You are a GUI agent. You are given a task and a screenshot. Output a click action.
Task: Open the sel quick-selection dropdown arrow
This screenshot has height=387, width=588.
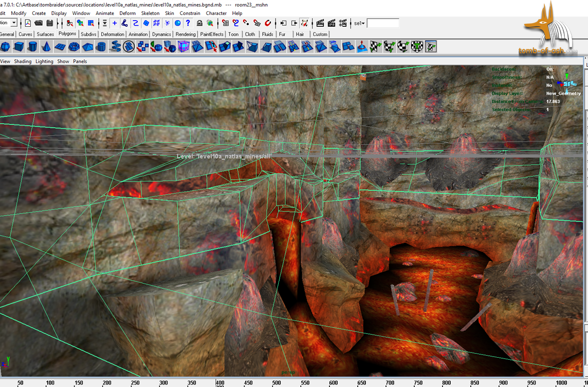click(x=363, y=24)
